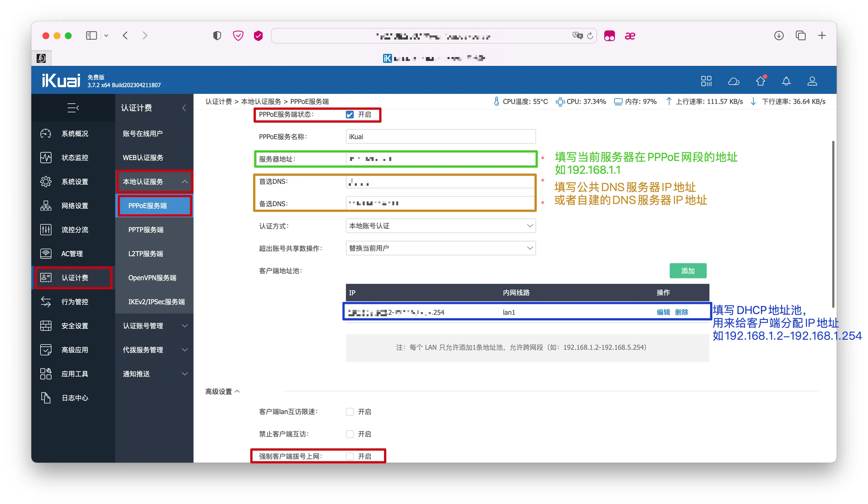The width and height of the screenshot is (868, 504).
Task: Enable 禁止客户端互访 checkbox
Action: 350,434
